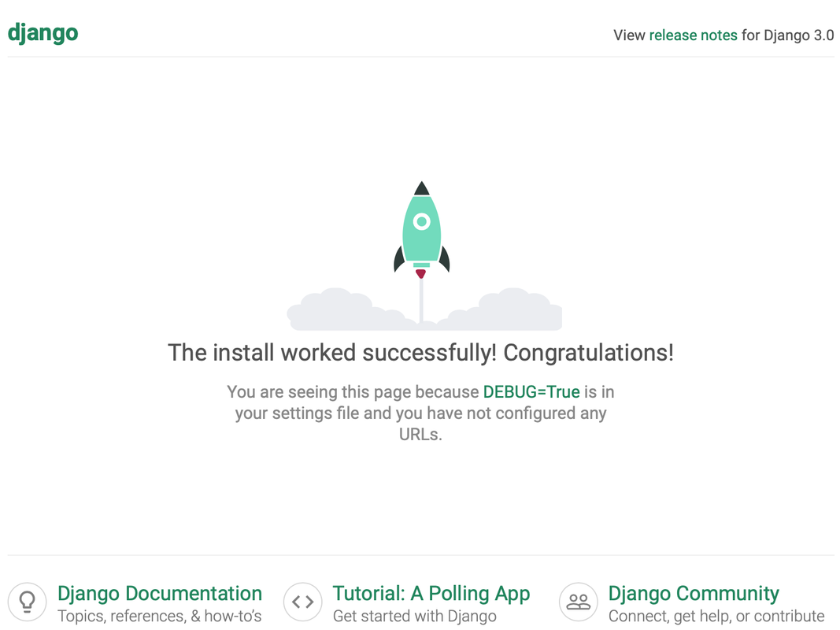Click the lightbulb documentation icon
The image size is (840, 630).
tap(28, 602)
